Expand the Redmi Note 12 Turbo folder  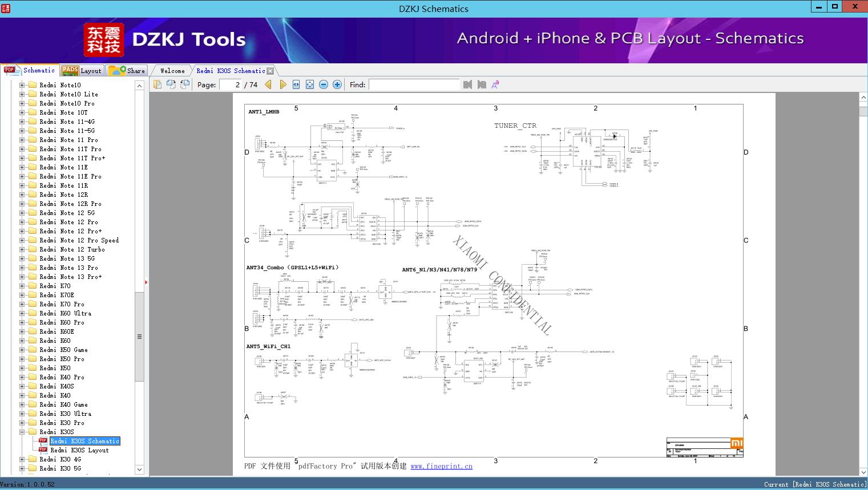click(22, 249)
